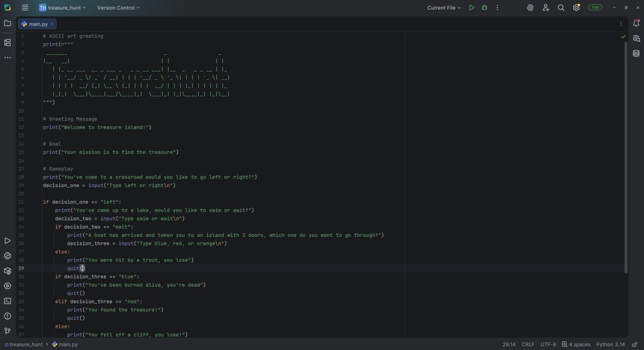Click the PyCharm logo icon
644x350 pixels.
click(x=7, y=8)
